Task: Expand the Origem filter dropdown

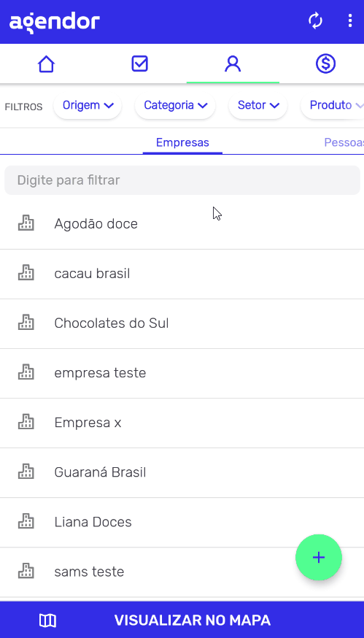Action: click(x=88, y=105)
